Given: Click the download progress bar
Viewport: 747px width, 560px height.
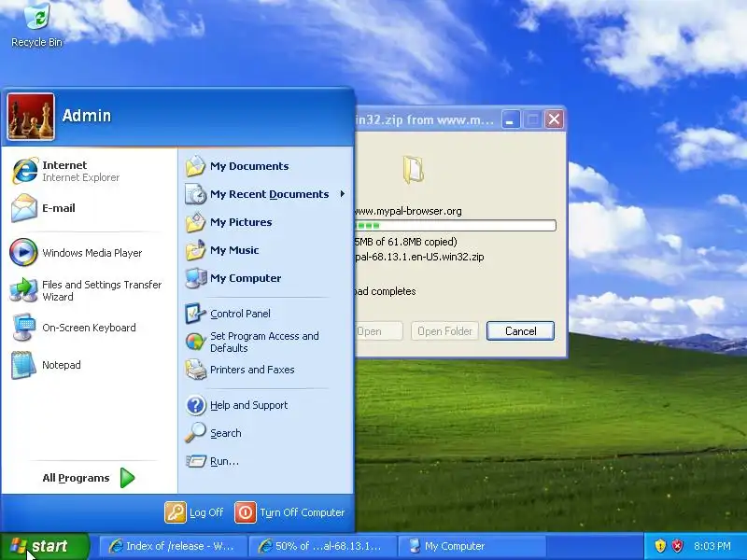Looking at the screenshot, I should pyautogui.click(x=456, y=225).
